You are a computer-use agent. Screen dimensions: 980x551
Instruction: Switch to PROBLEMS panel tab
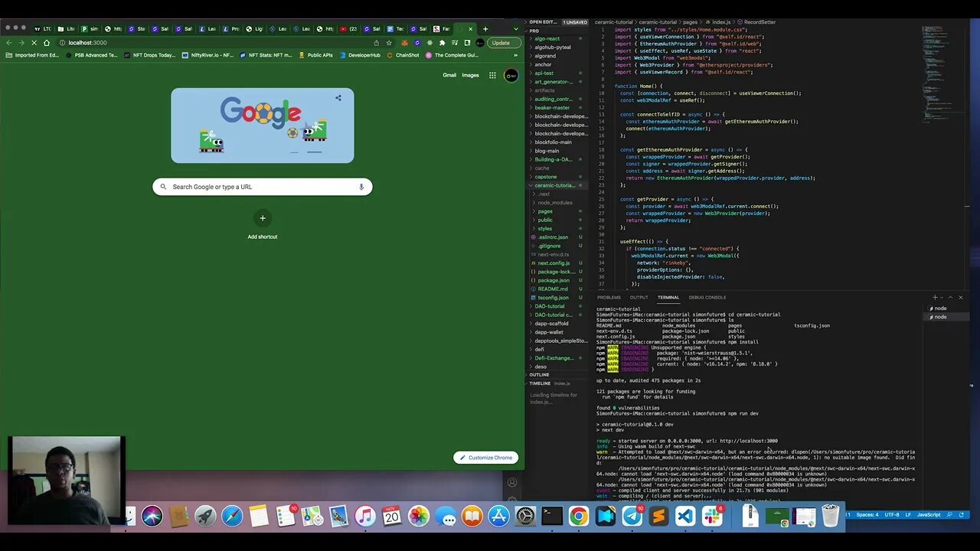[609, 298]
